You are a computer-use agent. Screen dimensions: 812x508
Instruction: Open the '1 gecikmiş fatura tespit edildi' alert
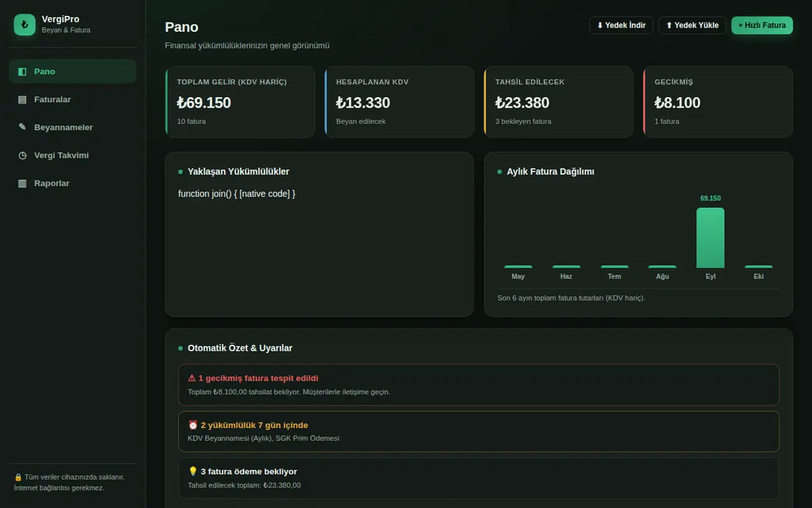[x=478, y=385]
